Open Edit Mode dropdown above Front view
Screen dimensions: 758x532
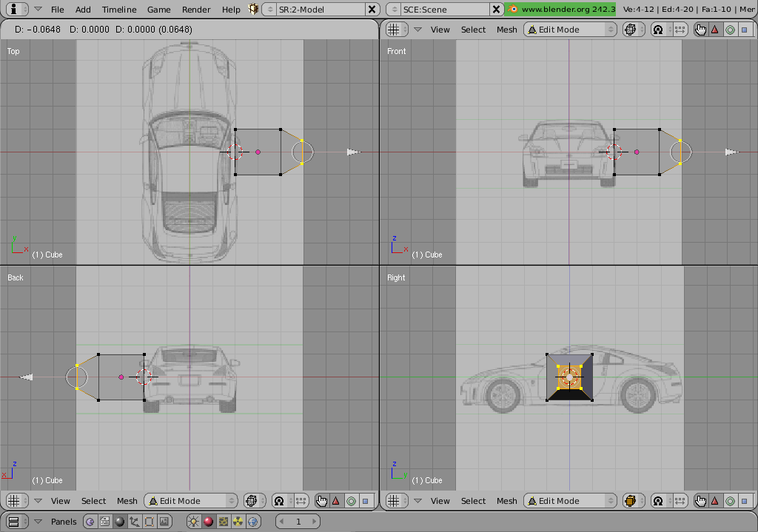571,30
